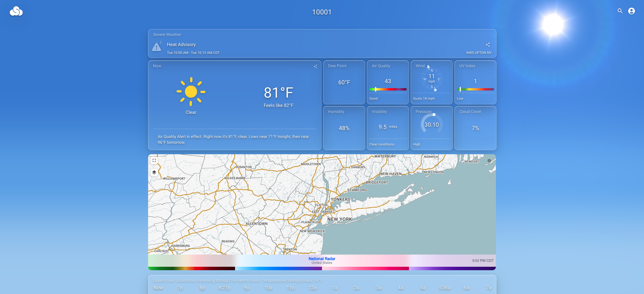Click the wind compass dial
644x294 pixels.
pyautogui.click(x=432, y=79)
